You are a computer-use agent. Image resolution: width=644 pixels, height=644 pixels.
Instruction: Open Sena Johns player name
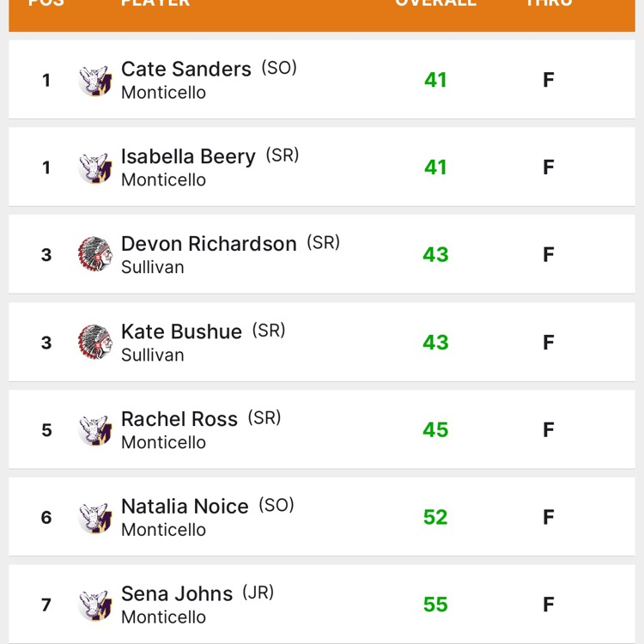pyautogui.click(x=177, y=594)
